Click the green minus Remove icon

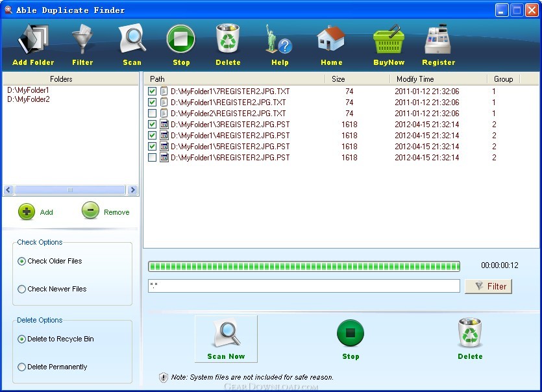(91, 210)
